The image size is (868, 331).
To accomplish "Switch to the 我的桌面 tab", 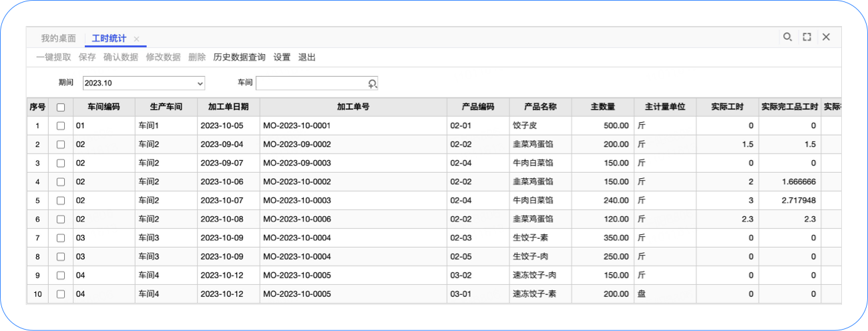I will [58, 38].
